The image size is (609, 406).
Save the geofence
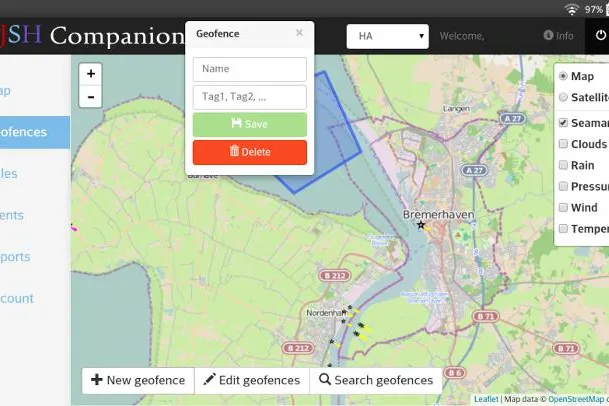tap(250, 124)
